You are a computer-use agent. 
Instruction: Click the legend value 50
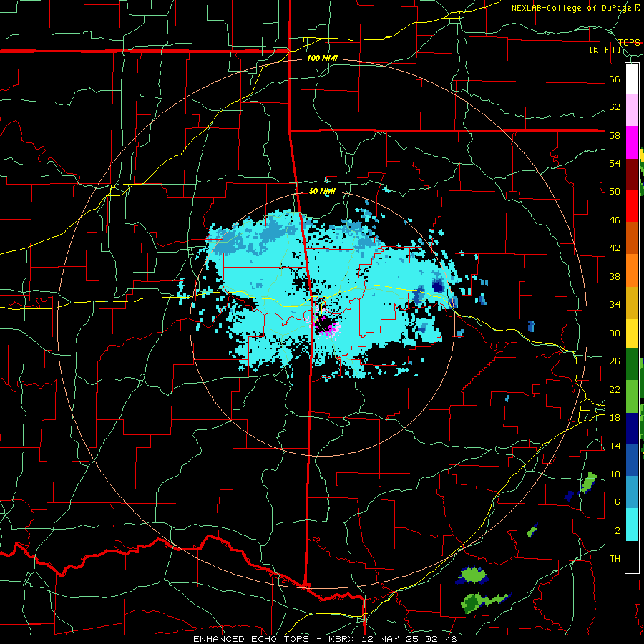tap(615, 192)
